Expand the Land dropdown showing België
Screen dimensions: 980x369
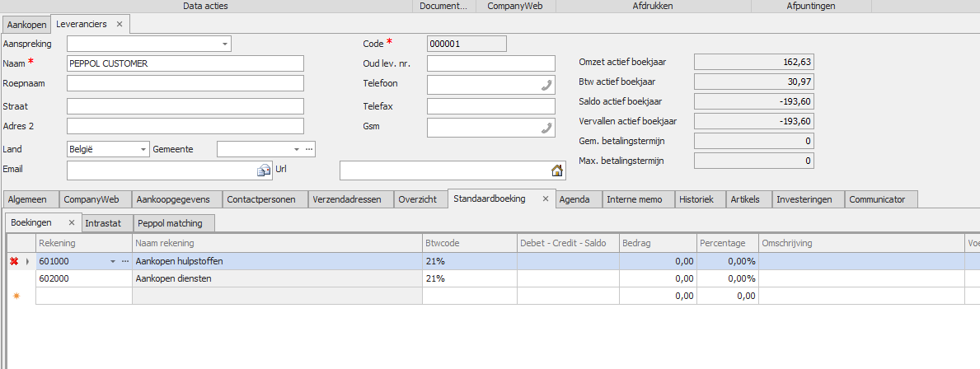pos(143,149)
